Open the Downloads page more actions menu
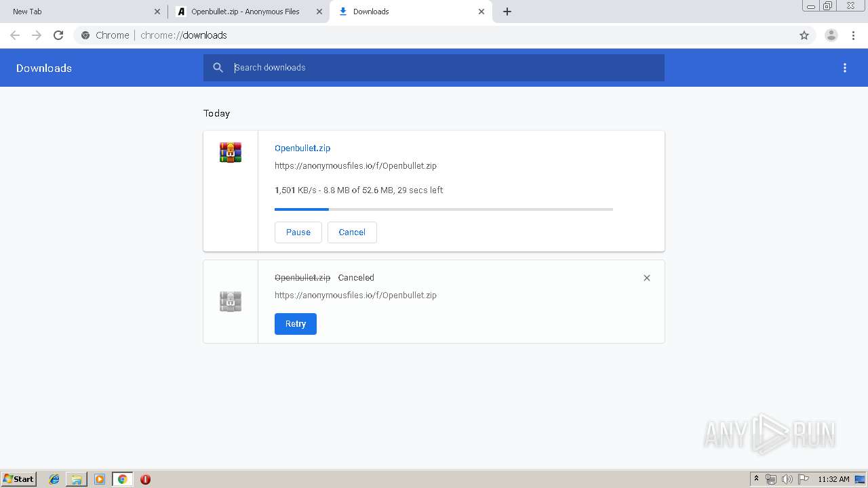Viewport: 868px width, 488px height. [x=845, y=68]
